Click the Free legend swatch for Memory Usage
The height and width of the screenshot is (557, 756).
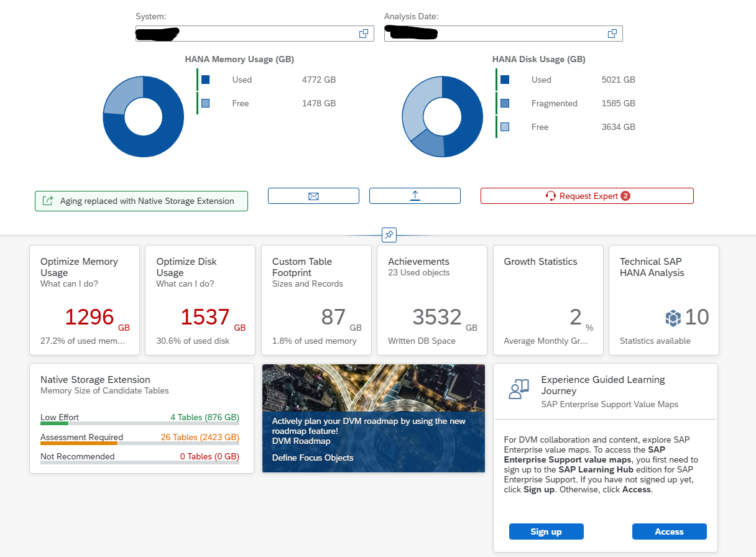(x=206, y=103)
